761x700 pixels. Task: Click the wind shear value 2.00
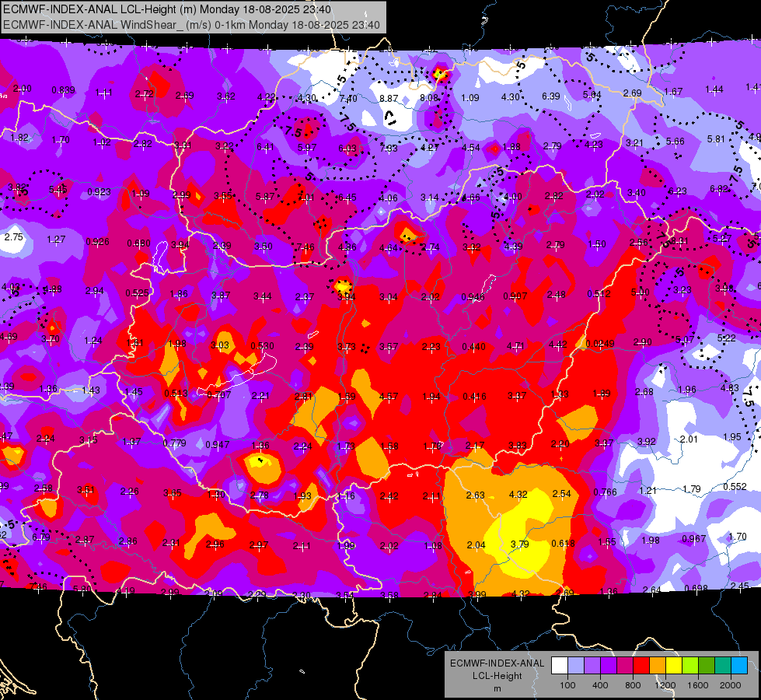[22, 89]
